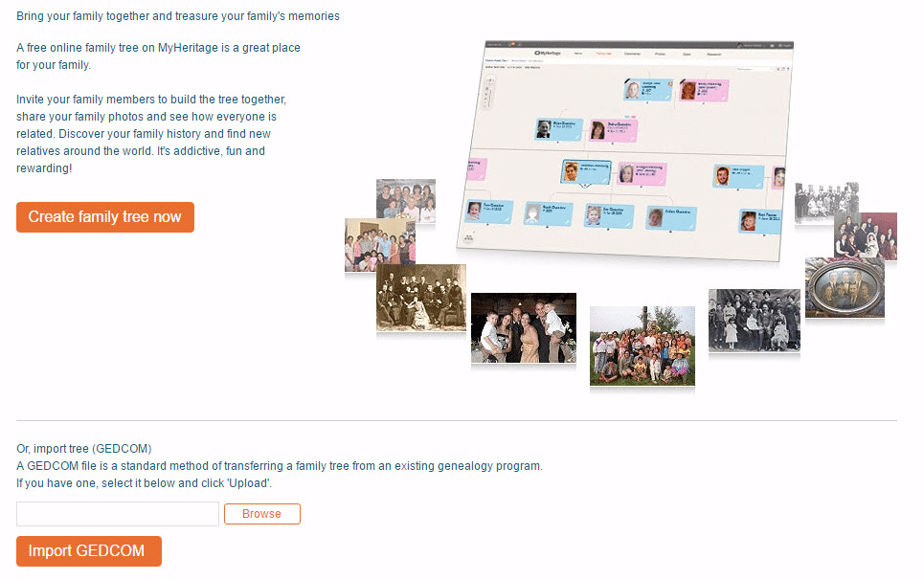This screenshot has height=580, width=924.
Task: Select black-and-white family photo at bottom right
Action: click(x=754, y=321)
